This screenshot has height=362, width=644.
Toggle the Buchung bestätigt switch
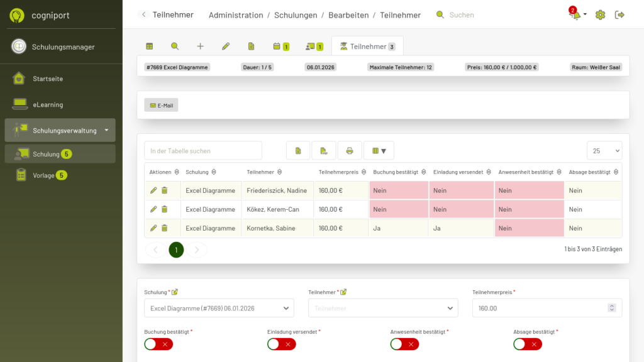pyautogui.click(x=158, y=344)
